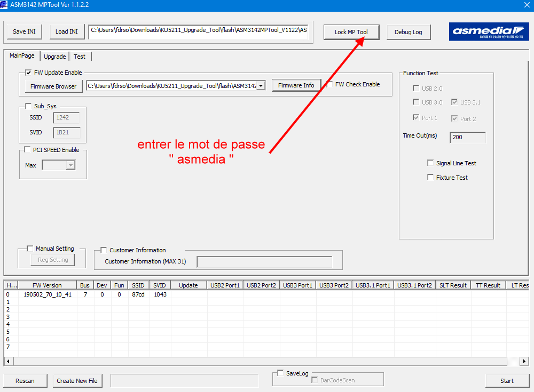The height and width of the screenshot is (392, 534).
Task: Click the asmedia logo
Action: pyautogui.click(x=489, y=31)
